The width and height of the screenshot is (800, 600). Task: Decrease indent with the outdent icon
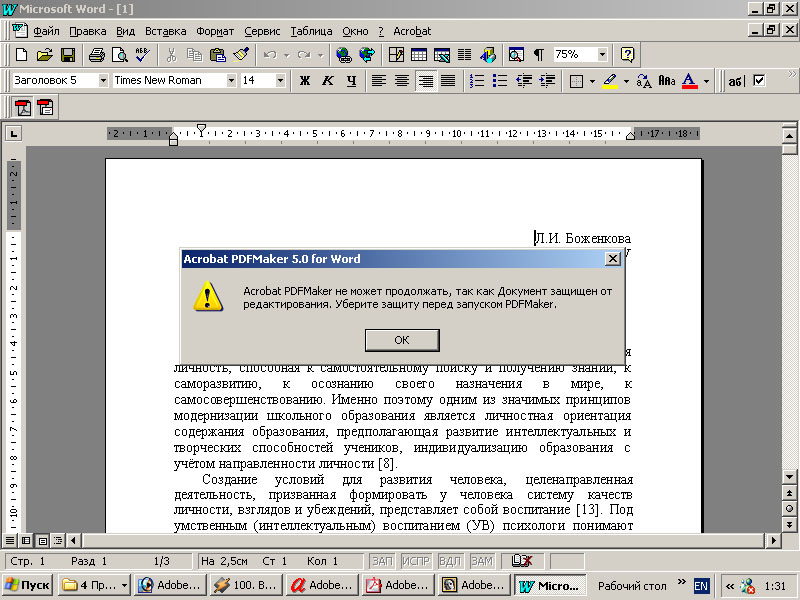524,81
